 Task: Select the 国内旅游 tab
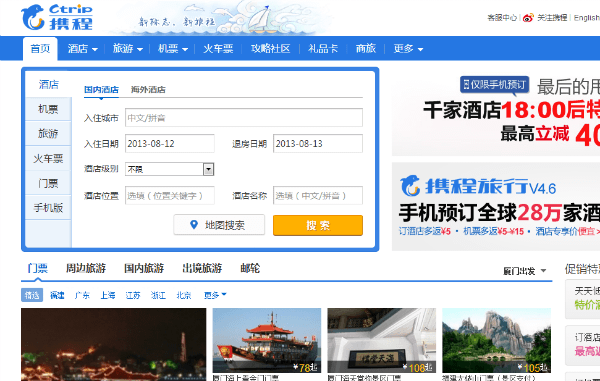pos(144,268)
